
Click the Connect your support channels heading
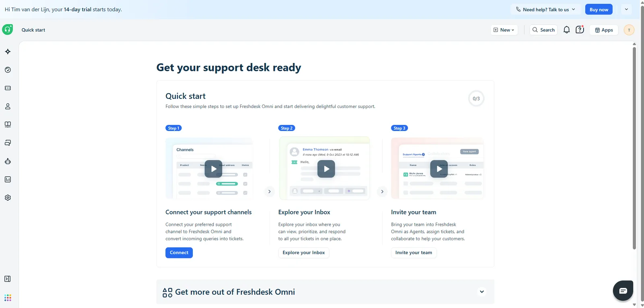click(208, 212)
